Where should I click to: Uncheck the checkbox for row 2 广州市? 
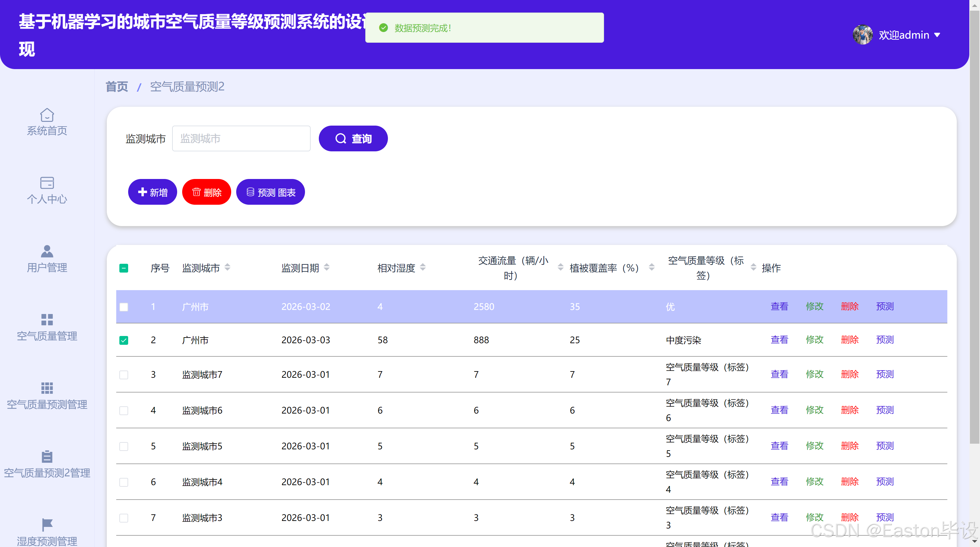(124, 340)
